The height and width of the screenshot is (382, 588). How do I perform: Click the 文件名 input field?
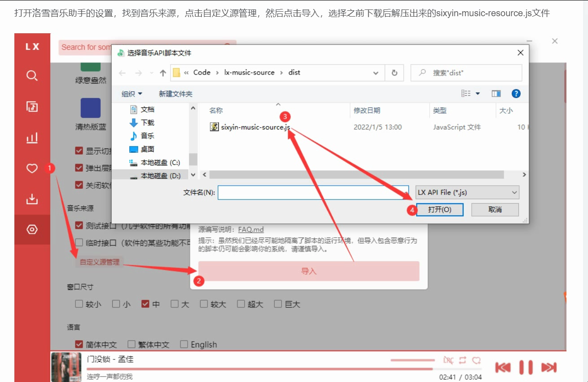313,192
